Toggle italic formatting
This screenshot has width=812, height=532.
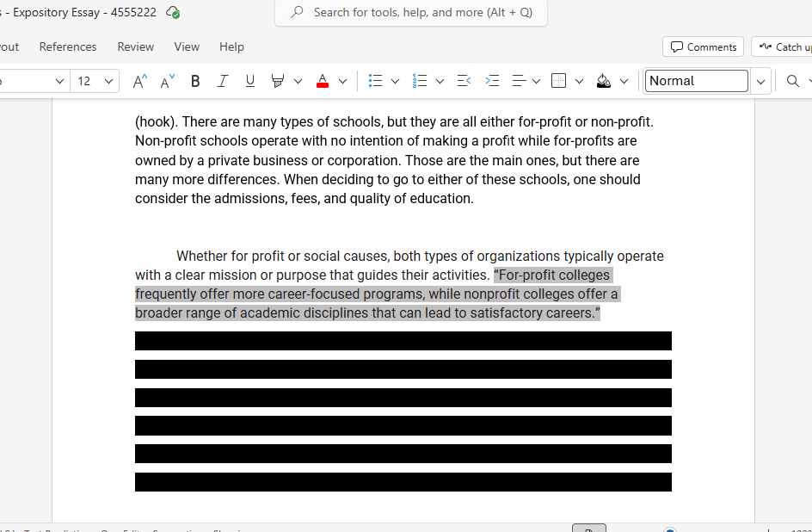point(222,81)
